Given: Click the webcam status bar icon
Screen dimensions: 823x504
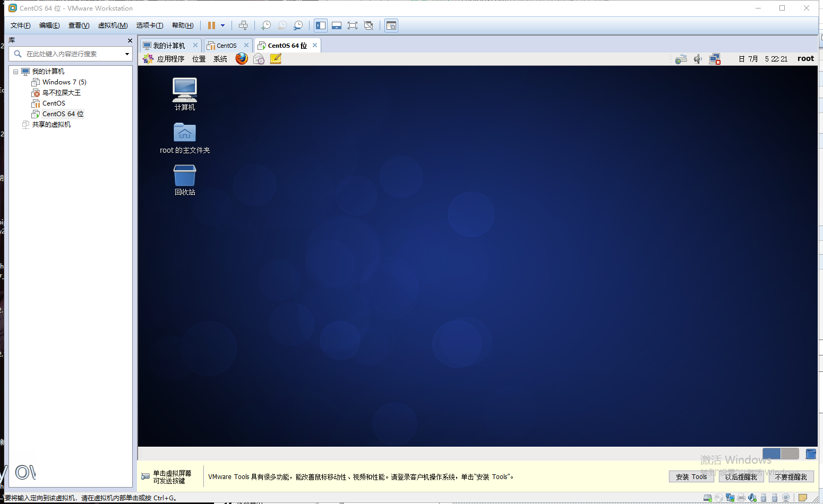Looking at the screenshot, I should click(786, 498).
